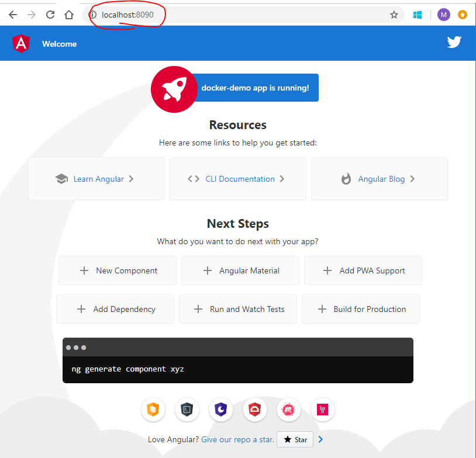Click the plus icon on Add Dependency
The height and width of the screenshot is (458, 476).
[x=81, y=309]
